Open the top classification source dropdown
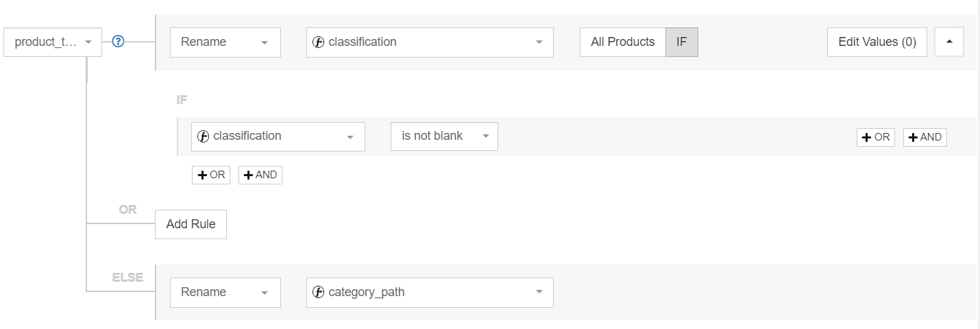The height and width of the screenshot is (329, 980). pos(430,42)
